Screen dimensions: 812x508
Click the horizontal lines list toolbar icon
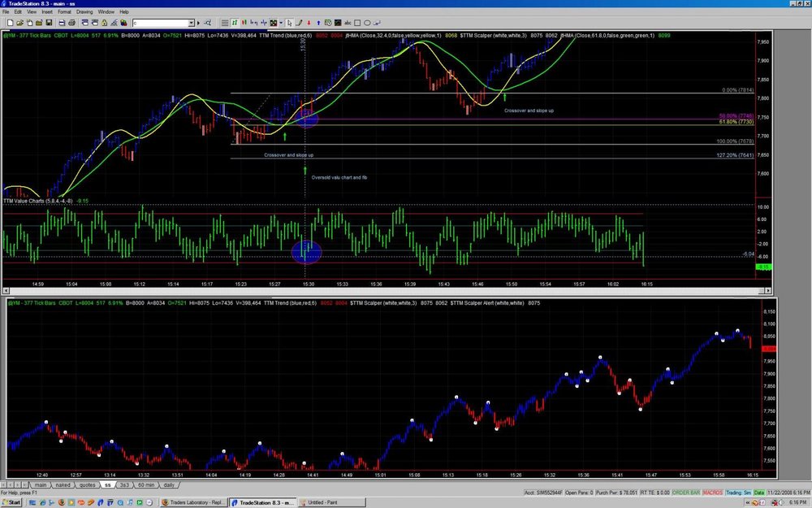225,23
